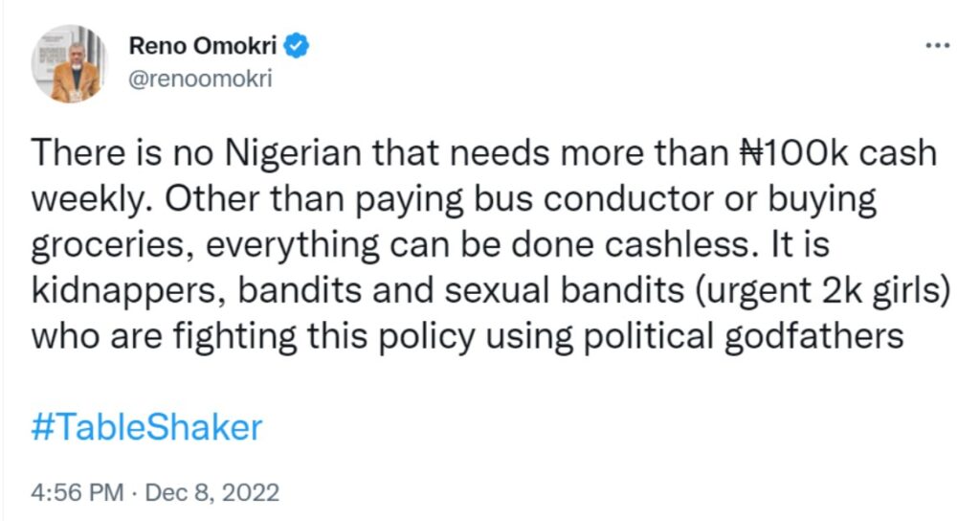
Task: Open the @renoomokri handle link
Action: click(200, 79)
